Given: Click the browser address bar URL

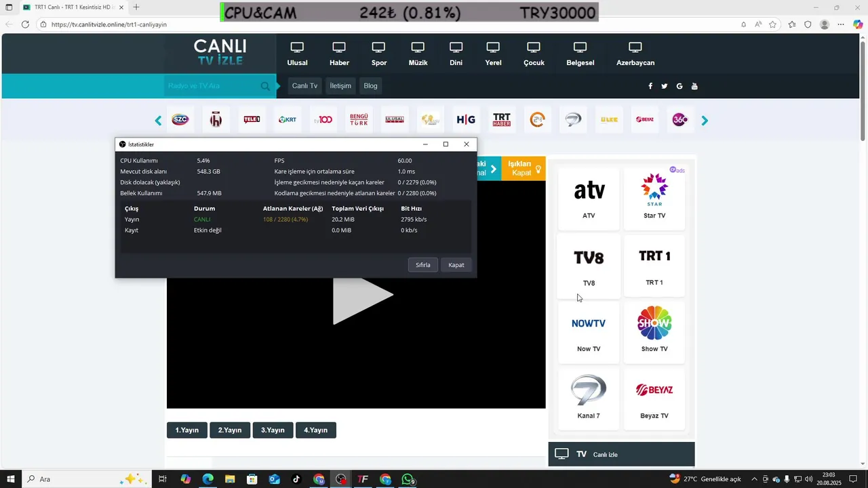Looking at the screenshot, I should tap(109, 24).
